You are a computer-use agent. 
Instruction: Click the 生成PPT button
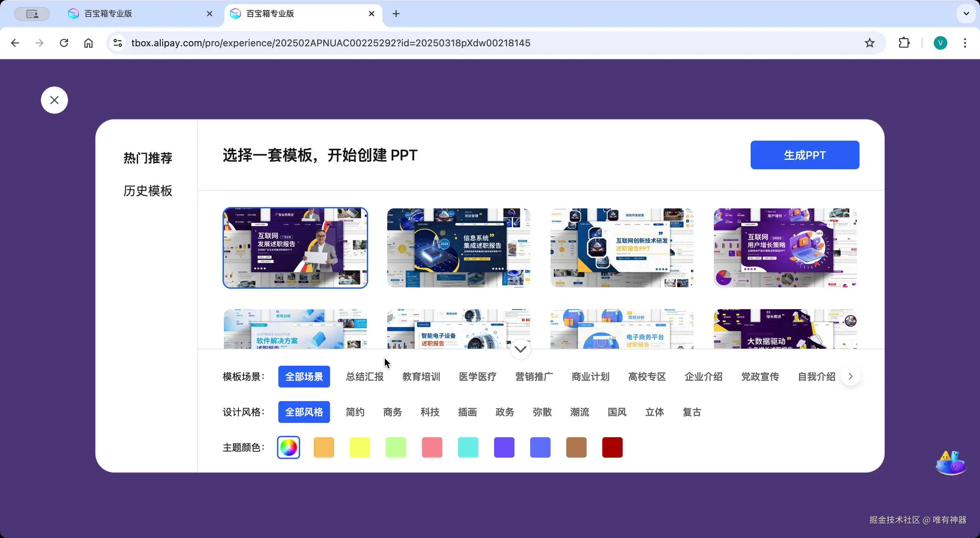click(x=805, y=155)
